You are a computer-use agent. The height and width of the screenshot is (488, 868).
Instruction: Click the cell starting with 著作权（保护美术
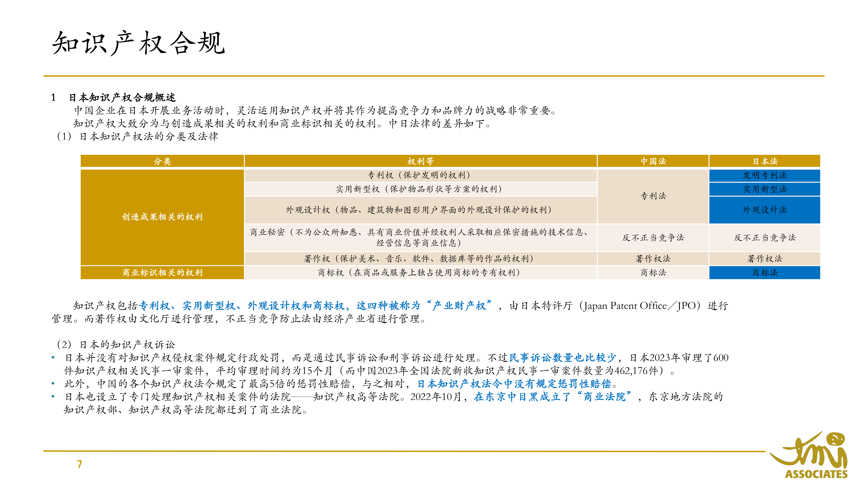(421, 259)
